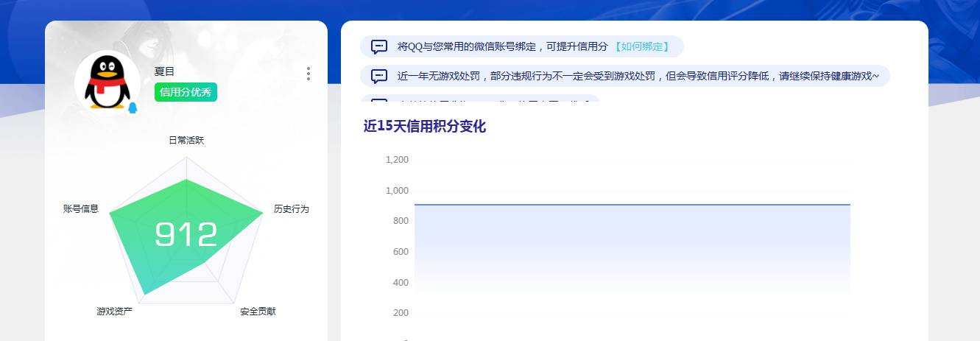Select the 游戏资产 radar axis label
Viewport: 980px width, 341px height.
[114, 312]
